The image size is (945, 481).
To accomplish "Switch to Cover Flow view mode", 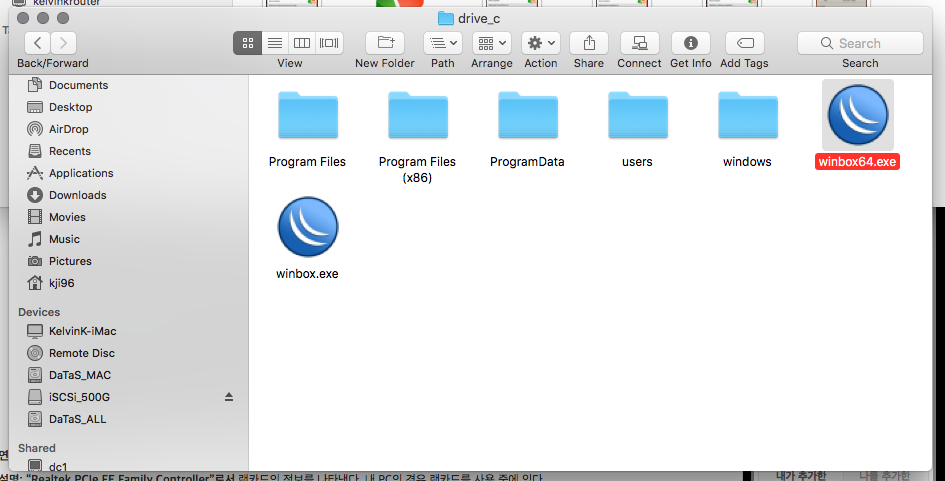I will click(329, 43).
